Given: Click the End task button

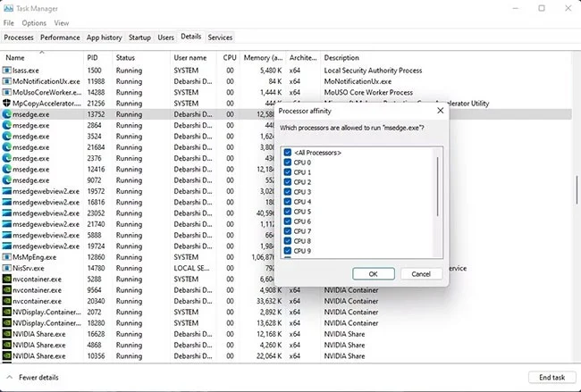Looking at the screenshot, I should point(545,378).
